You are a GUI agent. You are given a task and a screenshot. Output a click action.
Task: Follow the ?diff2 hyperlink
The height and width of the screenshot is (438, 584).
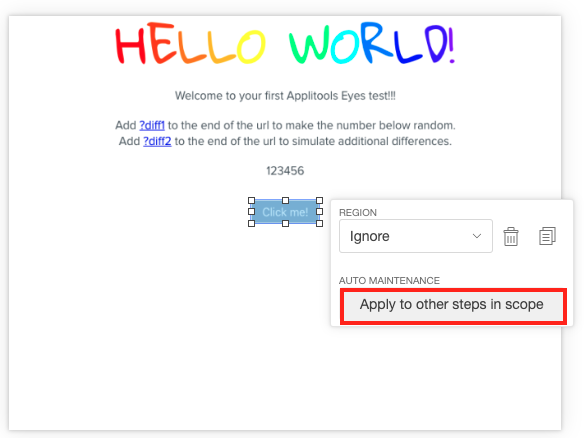click(157, 142)
